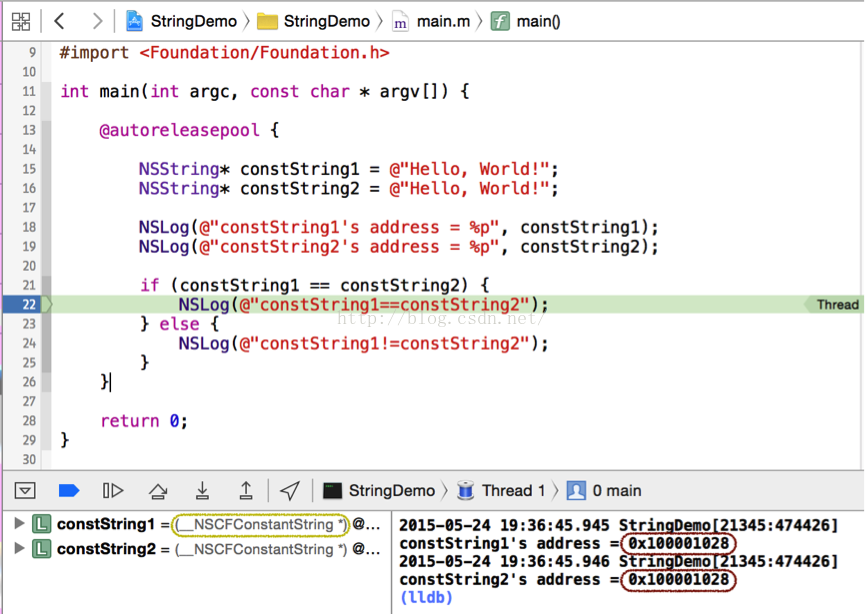
Task: Click NSLog constString1!=constString2 line
Action: tap(363, 344)
